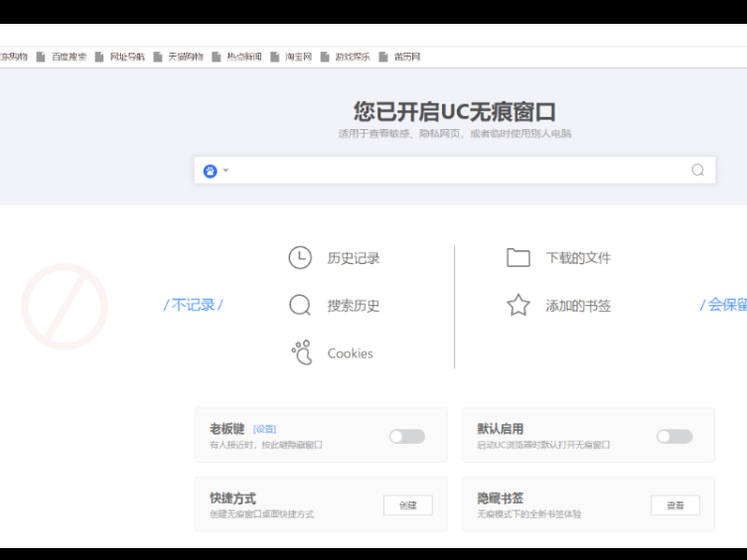Click the magnifier search button in search box

697,170
